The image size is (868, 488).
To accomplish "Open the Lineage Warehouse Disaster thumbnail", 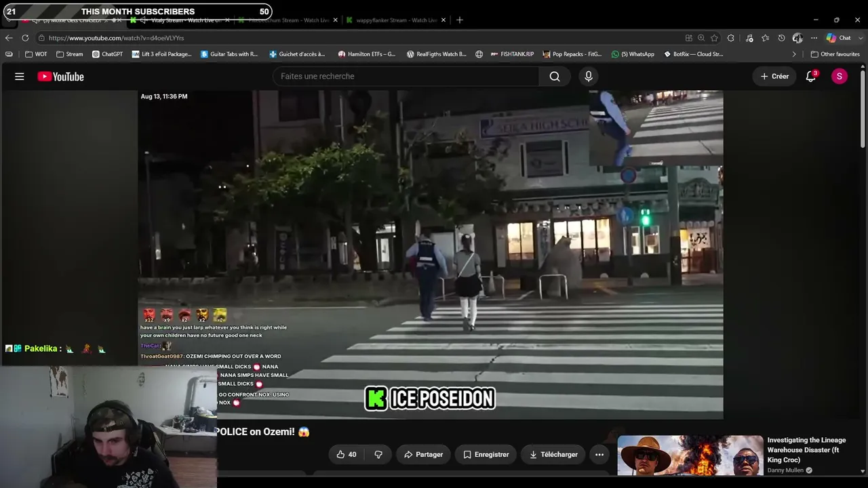I will pos(690,455).
